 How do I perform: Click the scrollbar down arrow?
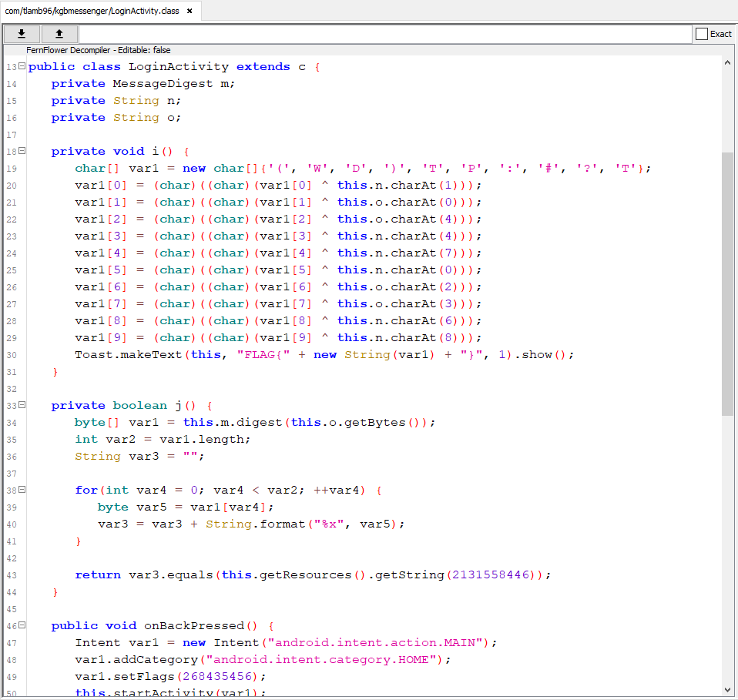coord(728,690)
